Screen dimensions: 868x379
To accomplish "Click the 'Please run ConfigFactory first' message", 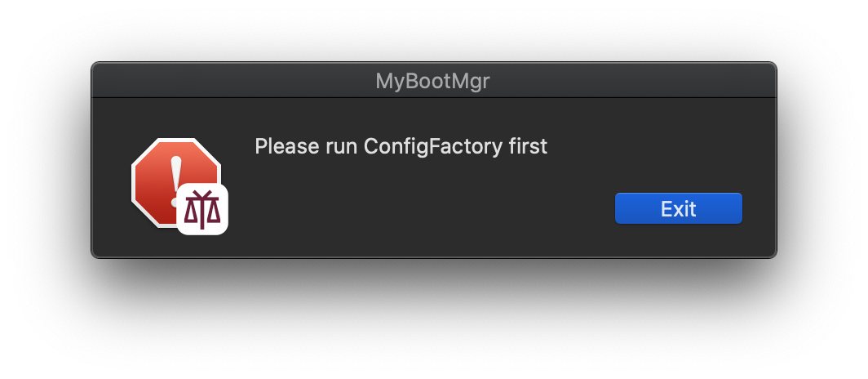I will pos(401,147).
